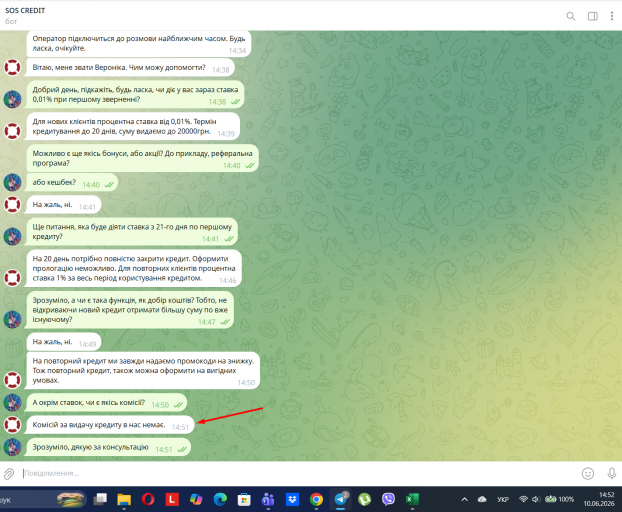Open Google Chrome from the taskbar

pyautogui.click(x=316, y=499)
